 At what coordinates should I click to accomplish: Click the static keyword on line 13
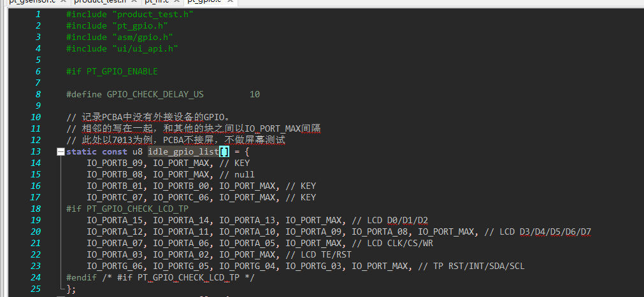(x=82, y=152)
